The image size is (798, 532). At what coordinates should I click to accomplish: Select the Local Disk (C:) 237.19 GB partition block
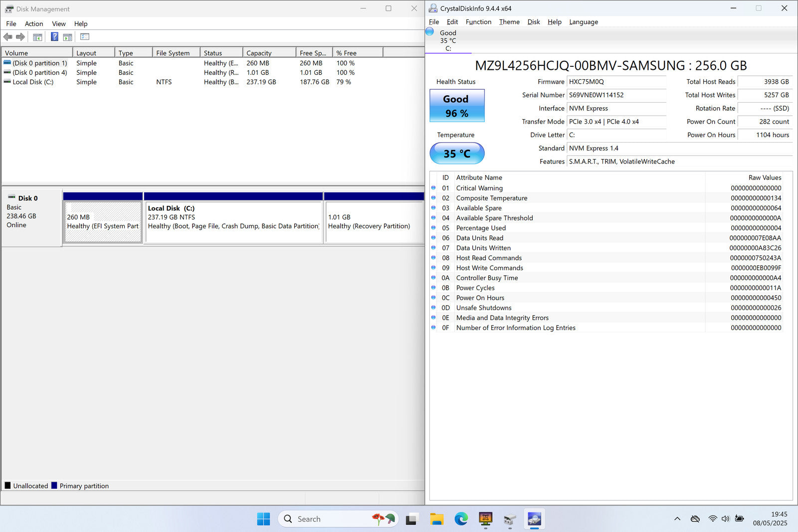click(233, 222)
